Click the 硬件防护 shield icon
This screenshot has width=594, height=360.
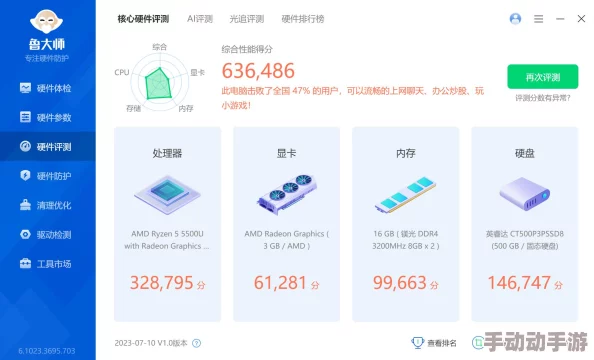click(x=25, y=175)
